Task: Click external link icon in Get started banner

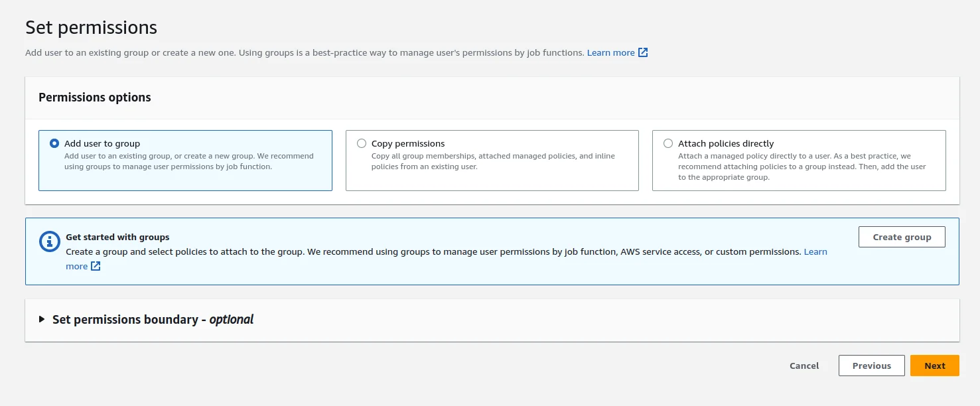Action: [x=96, y=266]
